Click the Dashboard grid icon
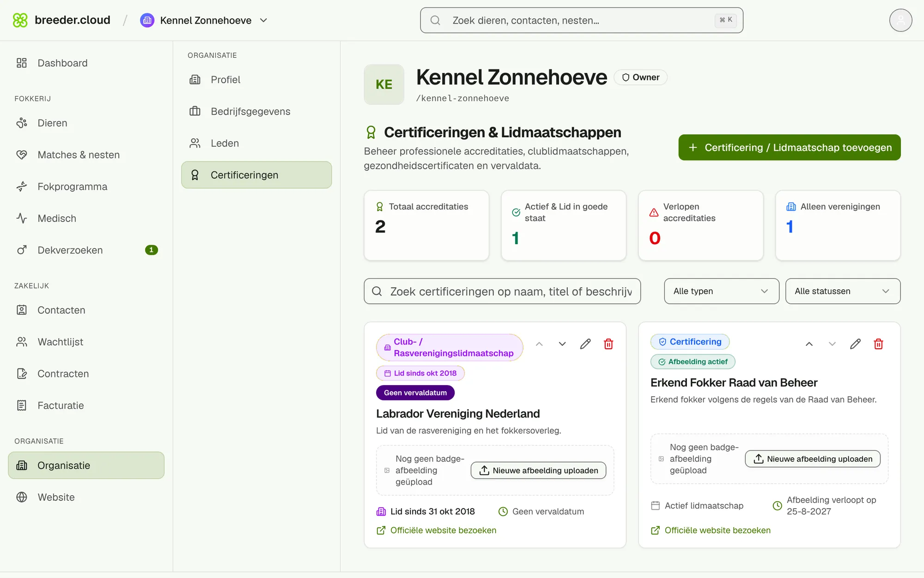924x578 pixels. pos(22,63)
